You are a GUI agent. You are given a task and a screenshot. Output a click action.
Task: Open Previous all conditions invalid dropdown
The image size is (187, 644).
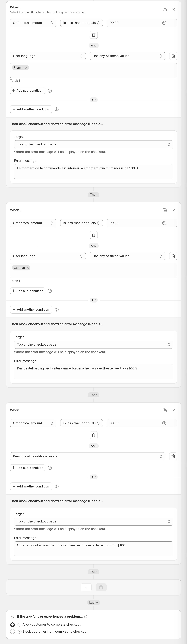click(87, 456)
